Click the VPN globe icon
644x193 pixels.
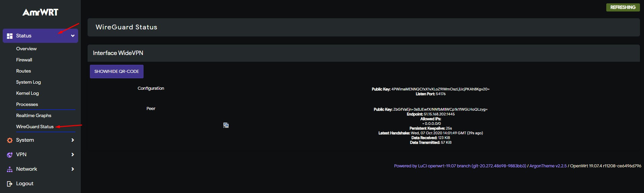(10, 155)
